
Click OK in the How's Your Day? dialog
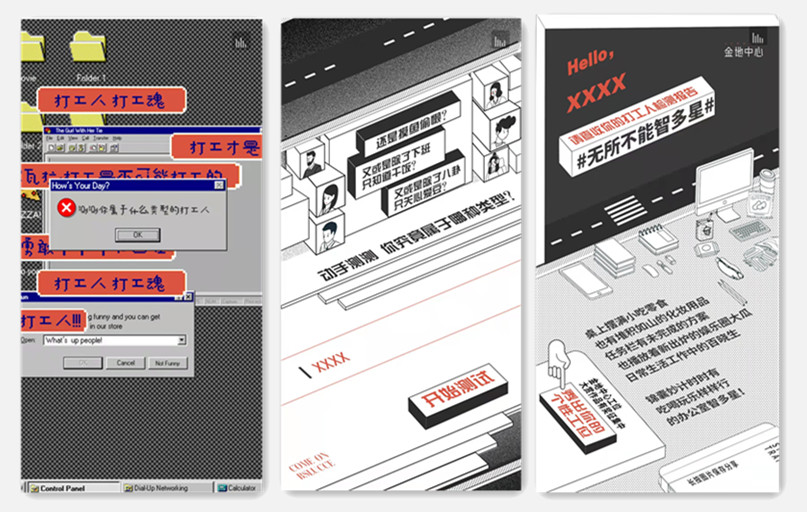click(x=137, y=235)
